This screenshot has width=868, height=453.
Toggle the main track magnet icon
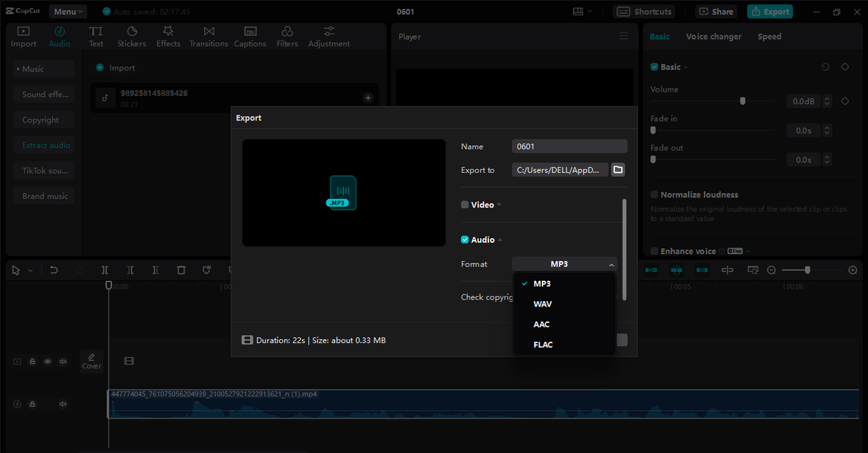(x=651, y=270)
